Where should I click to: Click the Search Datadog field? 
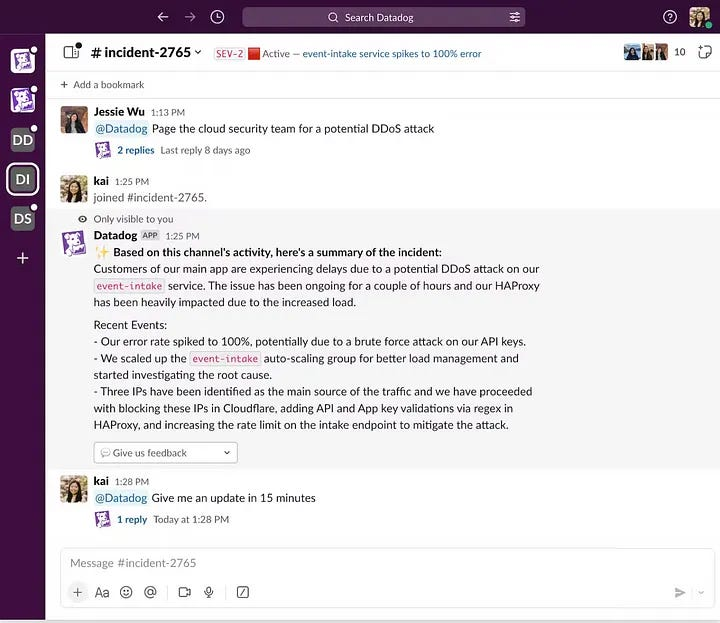383,17
